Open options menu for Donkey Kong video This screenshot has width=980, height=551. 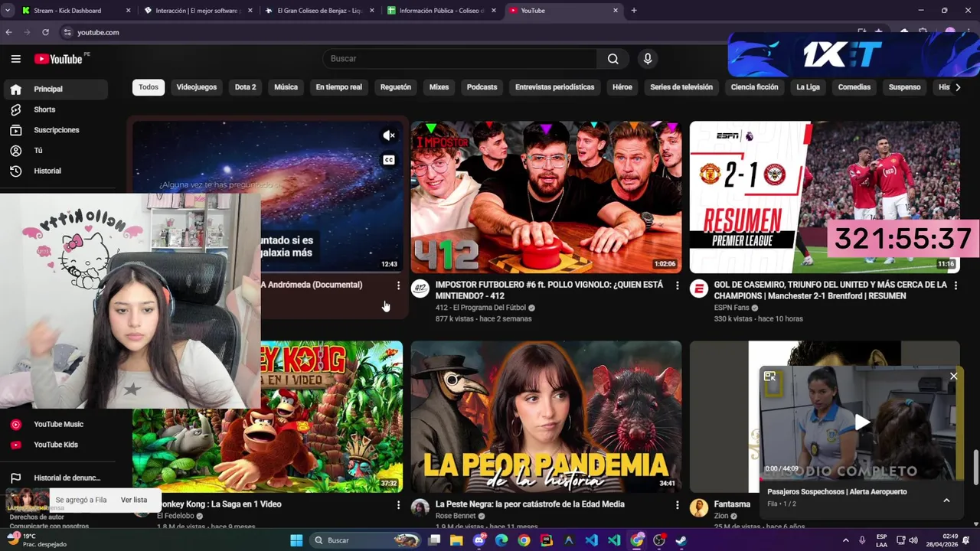pyautogui.click(x=398, y=505)
